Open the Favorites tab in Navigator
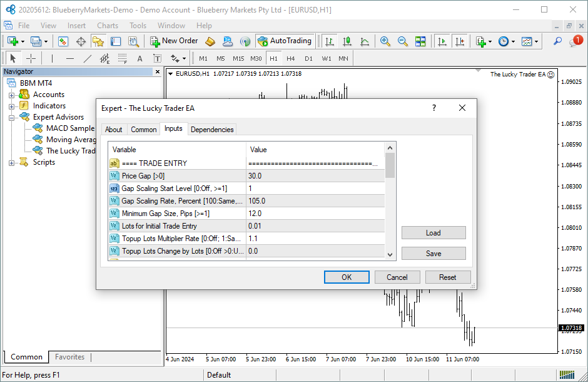Viewport: 588px width, 382px height. tap(70, 357)
